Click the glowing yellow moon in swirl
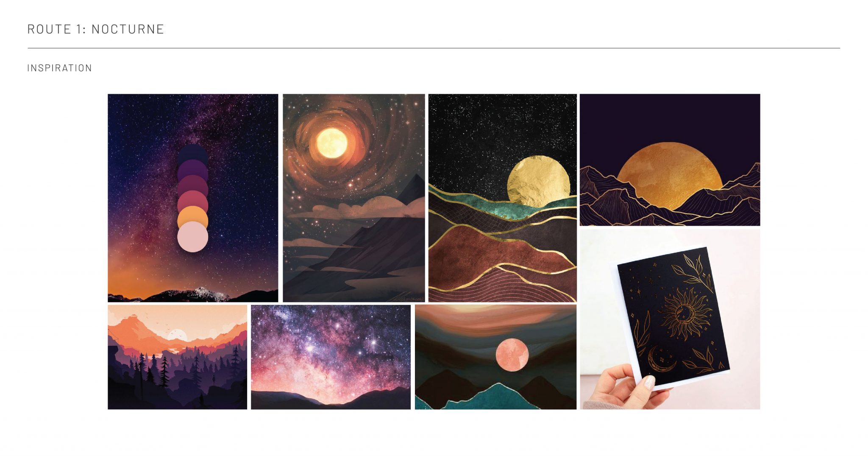This screenshot has width=868, height=456. [x=332, y=143]
